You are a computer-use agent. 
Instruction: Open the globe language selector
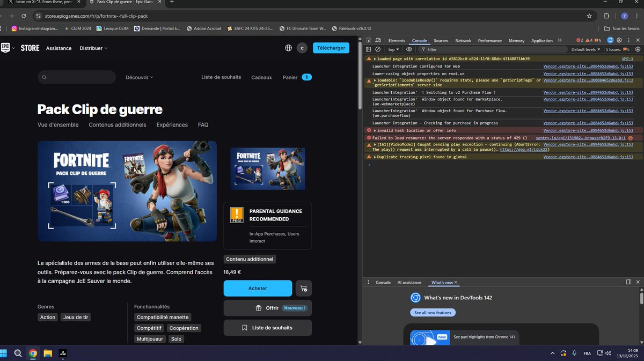(288, 48)
